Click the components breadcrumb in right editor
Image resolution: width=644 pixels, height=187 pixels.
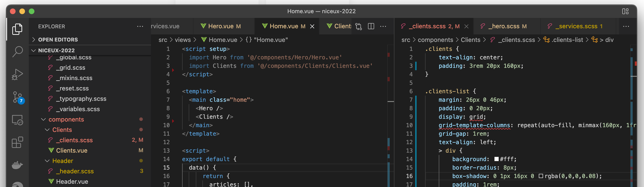(435, 40)
